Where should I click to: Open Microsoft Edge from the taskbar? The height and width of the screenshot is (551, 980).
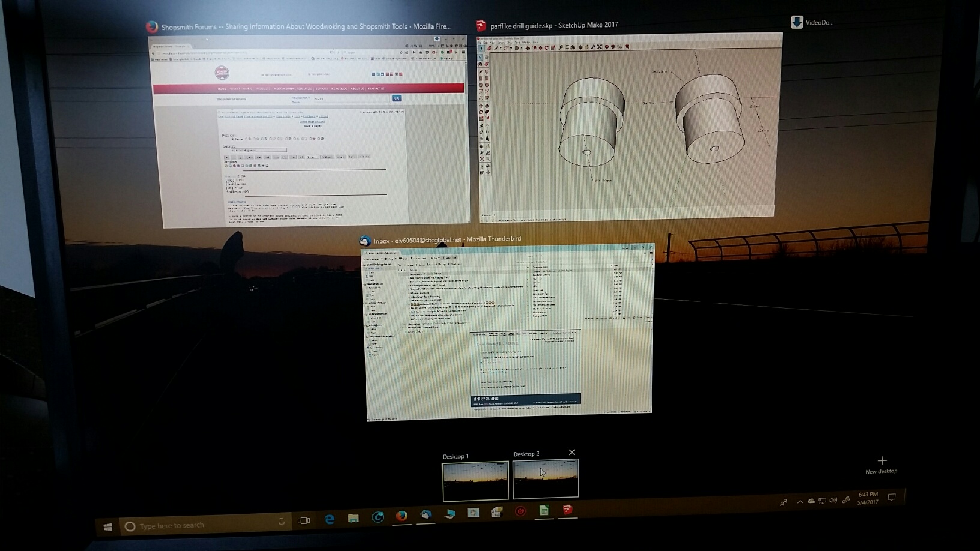[330, 519]
